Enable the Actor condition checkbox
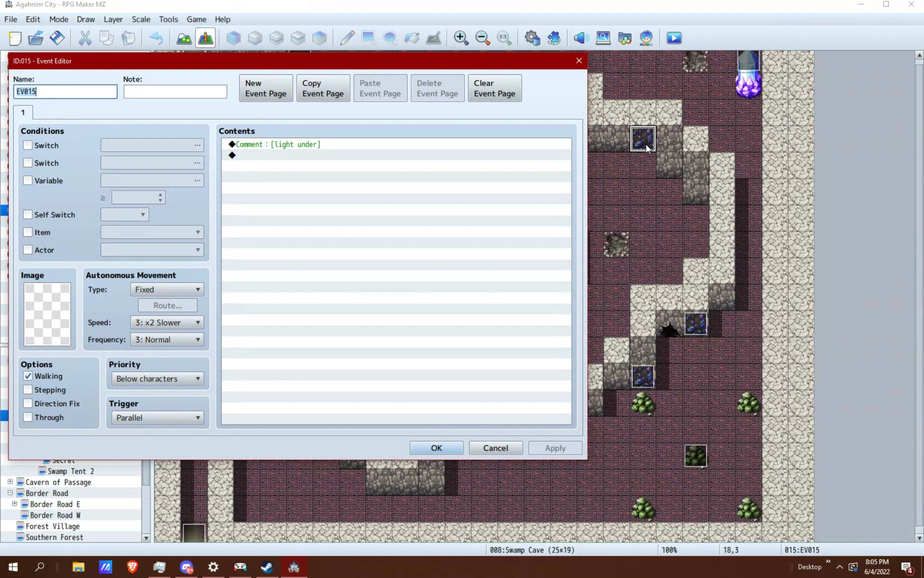924x578 pixels. point(27,250)
